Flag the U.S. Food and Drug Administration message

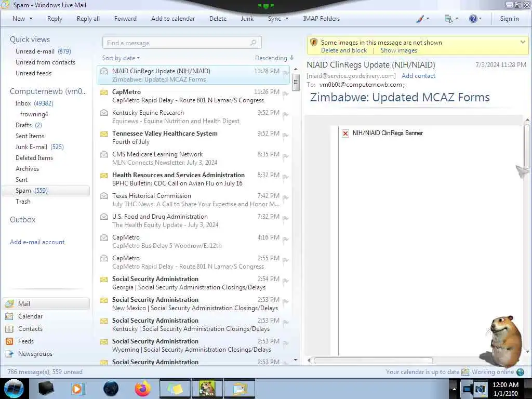pyautogui.click(x=285, y=219)
